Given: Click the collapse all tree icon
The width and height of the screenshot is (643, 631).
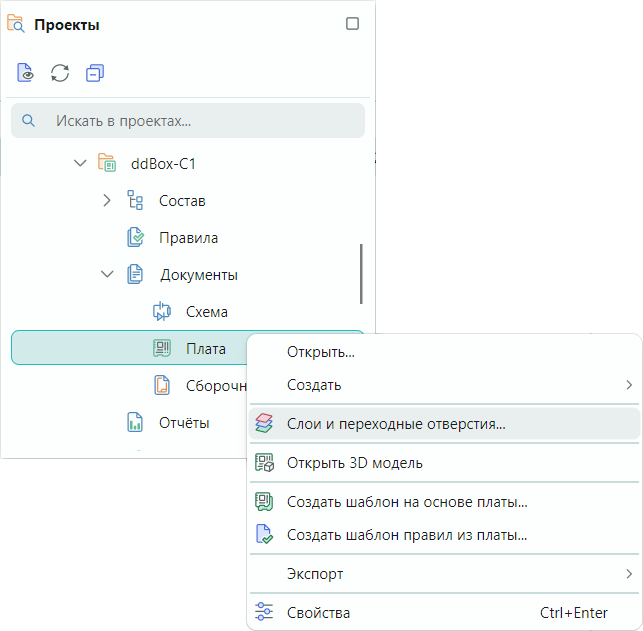Looking at the screenshot, I should (x=94, y=73).
